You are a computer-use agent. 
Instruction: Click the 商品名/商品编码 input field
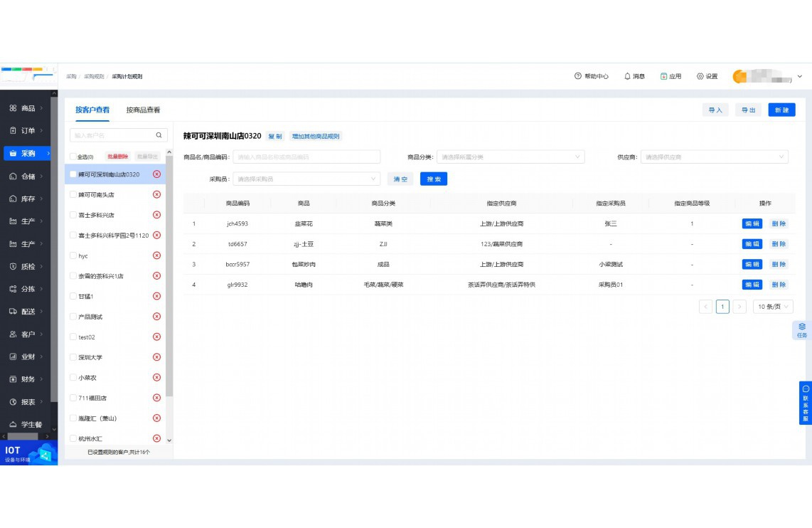point(306,157)
